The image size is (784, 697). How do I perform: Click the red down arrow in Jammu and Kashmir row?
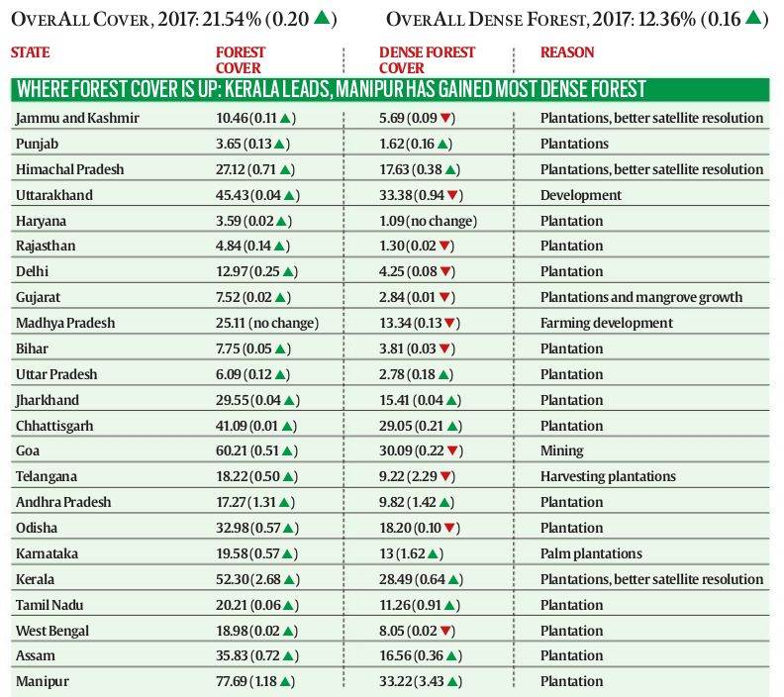coord(445,118)
